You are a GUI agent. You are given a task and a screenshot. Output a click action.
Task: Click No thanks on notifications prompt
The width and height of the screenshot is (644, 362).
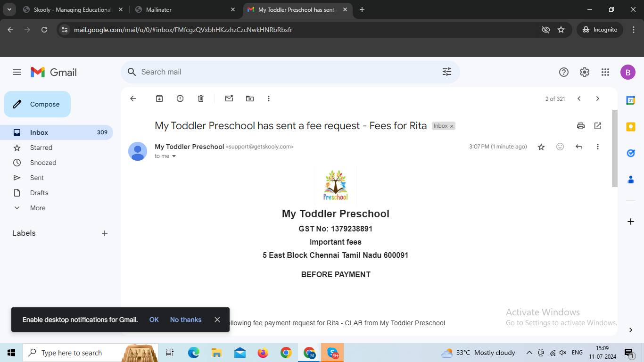point(186,320)
